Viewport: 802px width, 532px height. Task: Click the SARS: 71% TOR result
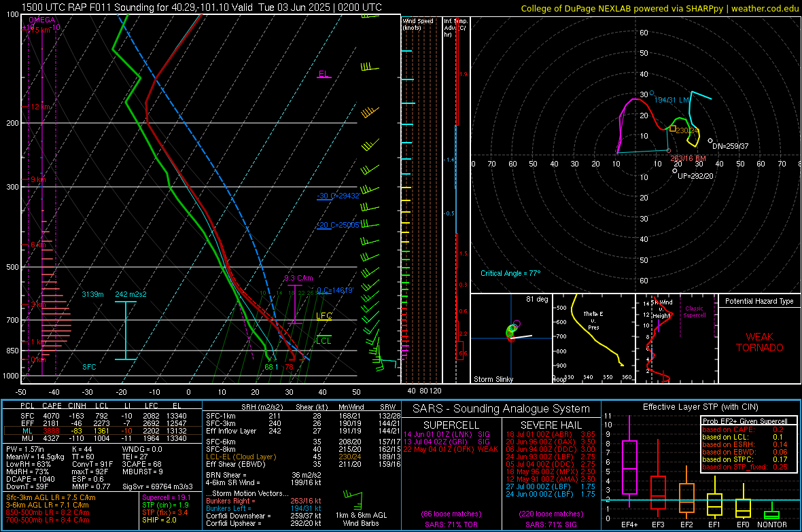(451, 525)
